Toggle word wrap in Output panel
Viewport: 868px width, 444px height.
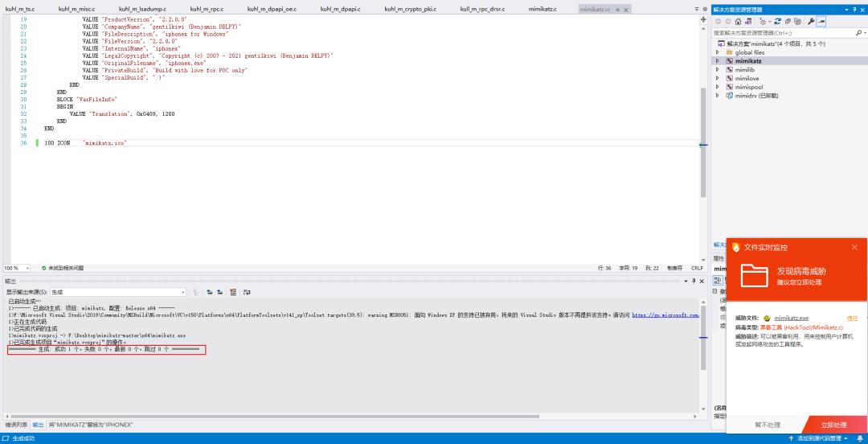click(244, 292)
